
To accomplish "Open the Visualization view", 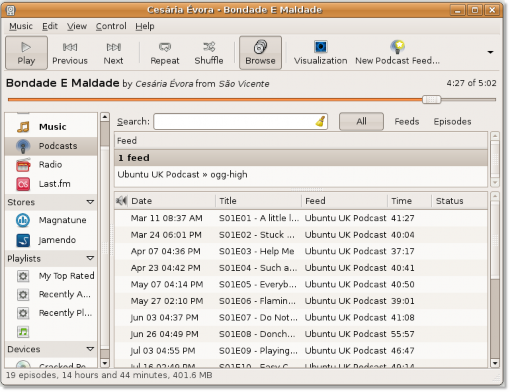I will tap(321, 53).
